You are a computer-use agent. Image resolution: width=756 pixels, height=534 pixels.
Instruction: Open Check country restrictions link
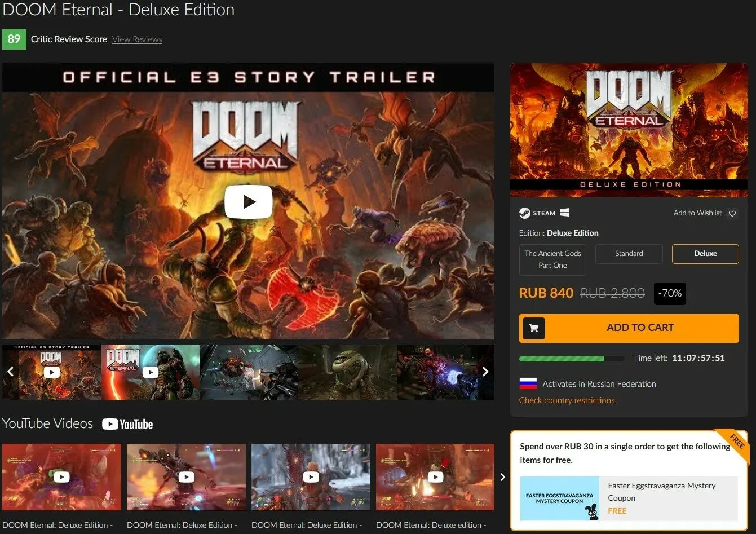(567, 400)
